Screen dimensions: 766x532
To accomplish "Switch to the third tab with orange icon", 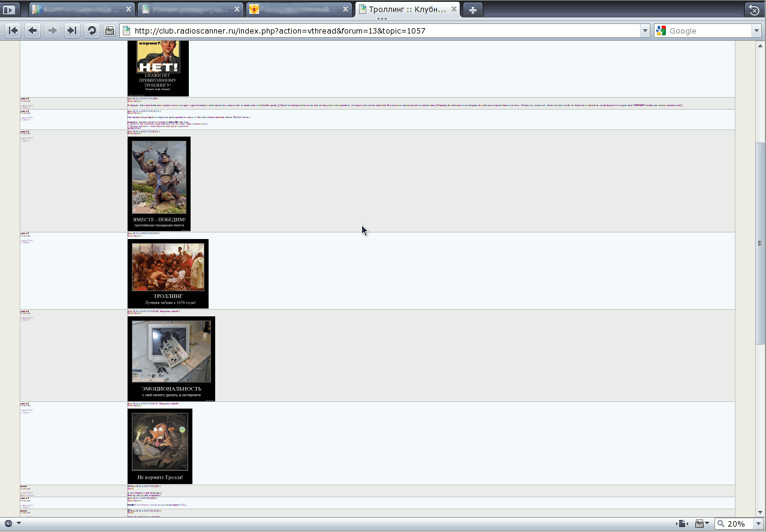I will [299, 10].
